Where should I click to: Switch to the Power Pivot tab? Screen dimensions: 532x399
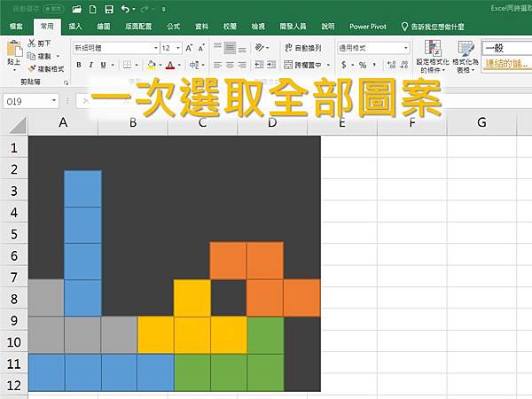[368, 27]
